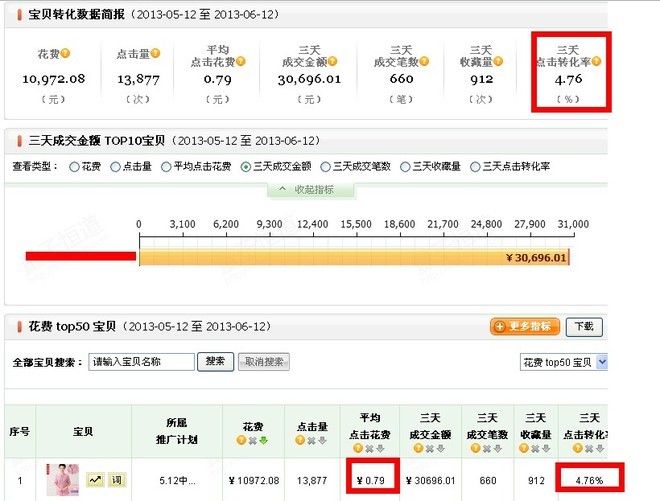This screenshot has width=660, height=501.
Task: Click help icon in 花费 table column header
Action: point(242,440)
